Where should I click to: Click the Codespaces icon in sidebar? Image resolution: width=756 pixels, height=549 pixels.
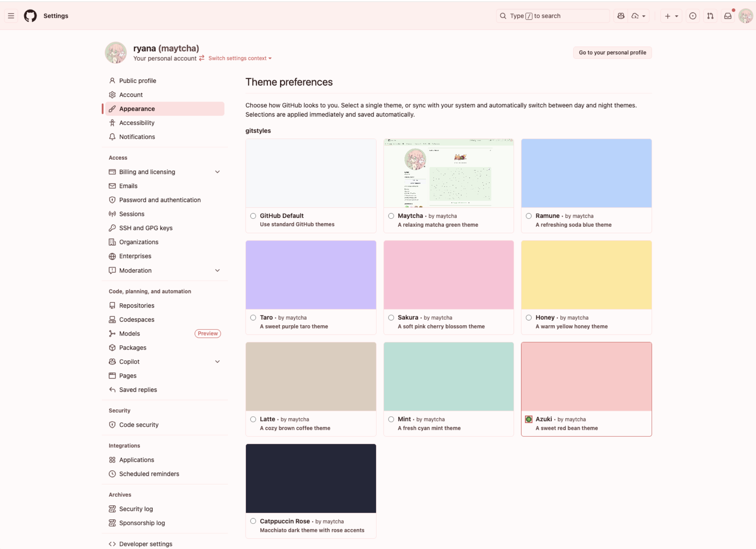112,320
